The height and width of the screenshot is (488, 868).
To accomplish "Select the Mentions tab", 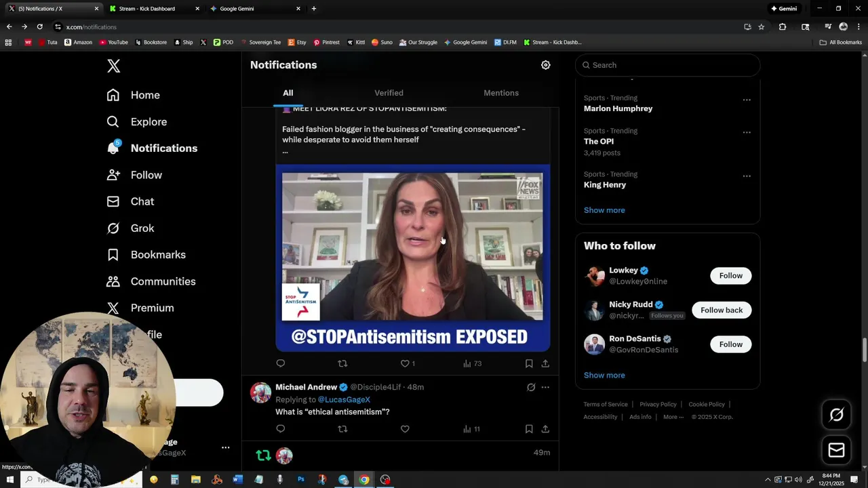I will point(501,93).
